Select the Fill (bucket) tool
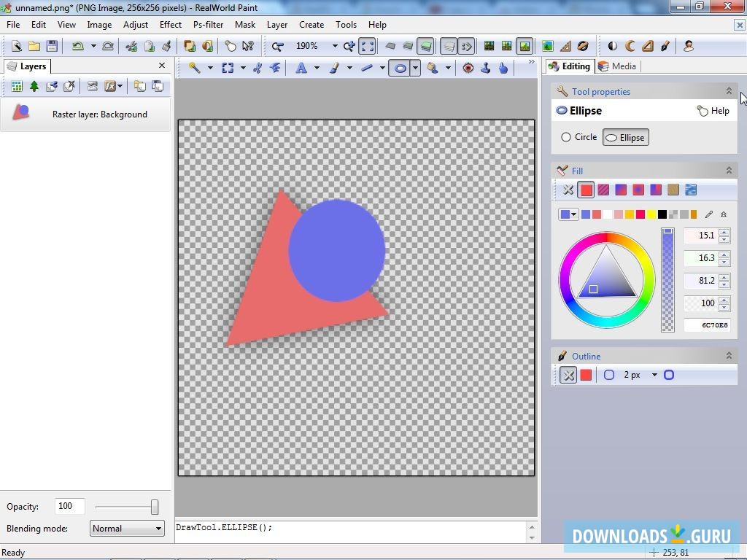Viewport: 747px width, 560px height. click(432, 68)
